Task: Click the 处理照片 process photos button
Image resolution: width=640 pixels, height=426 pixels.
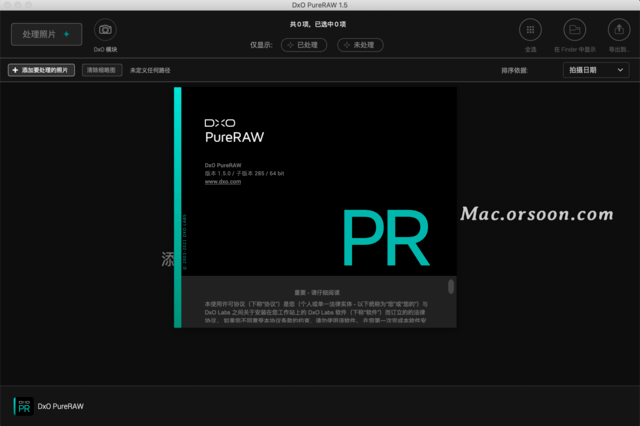Action: [47, 34]
